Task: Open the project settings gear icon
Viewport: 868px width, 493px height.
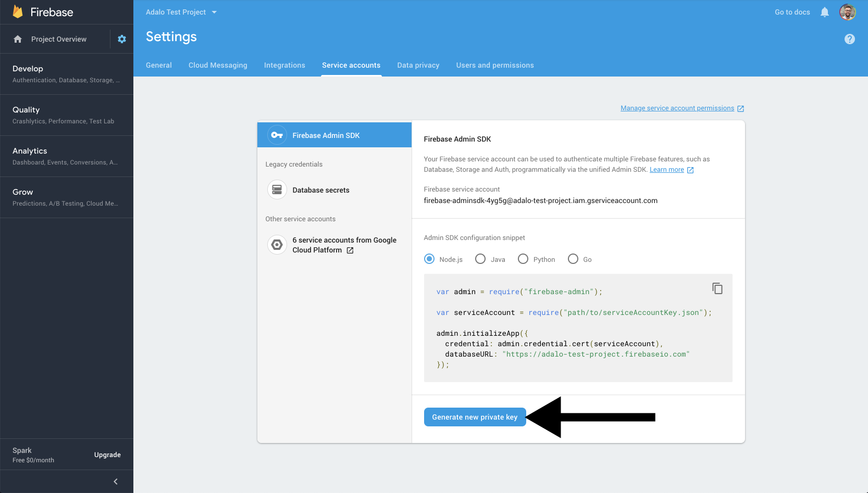Action: point(122,39)
